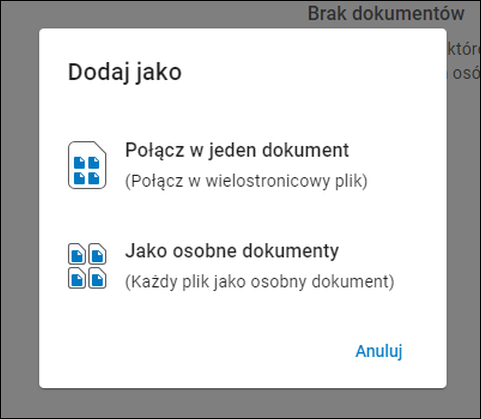
Task: Click lower-right blue page inside merged icon
Action: [94, 178]
